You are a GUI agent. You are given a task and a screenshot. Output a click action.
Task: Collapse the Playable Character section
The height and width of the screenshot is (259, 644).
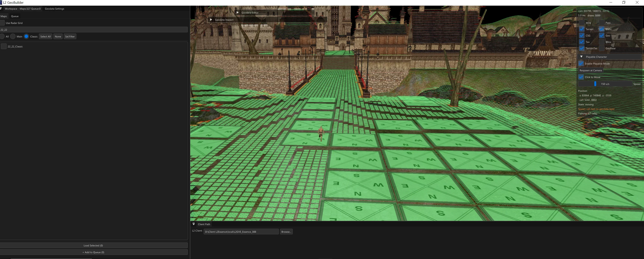point(581,57)
